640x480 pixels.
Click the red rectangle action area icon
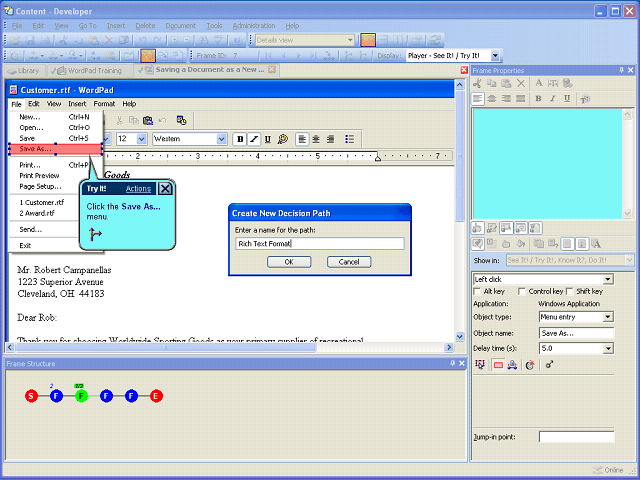tap(498, 365)
